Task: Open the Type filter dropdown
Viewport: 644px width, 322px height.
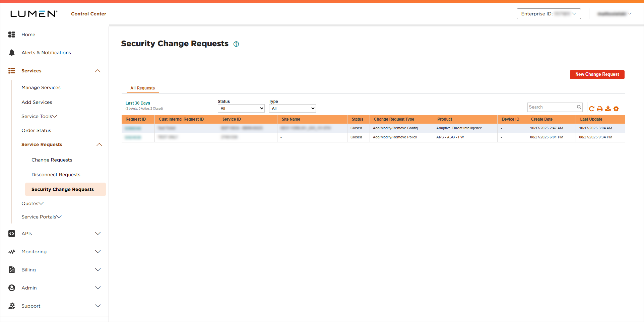Action: click(292, 108)
